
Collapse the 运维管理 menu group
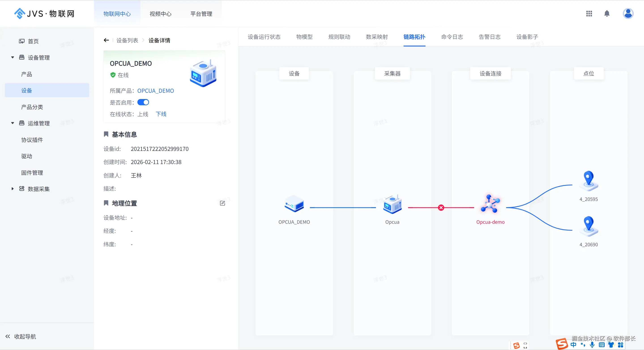tap(13, 123)
